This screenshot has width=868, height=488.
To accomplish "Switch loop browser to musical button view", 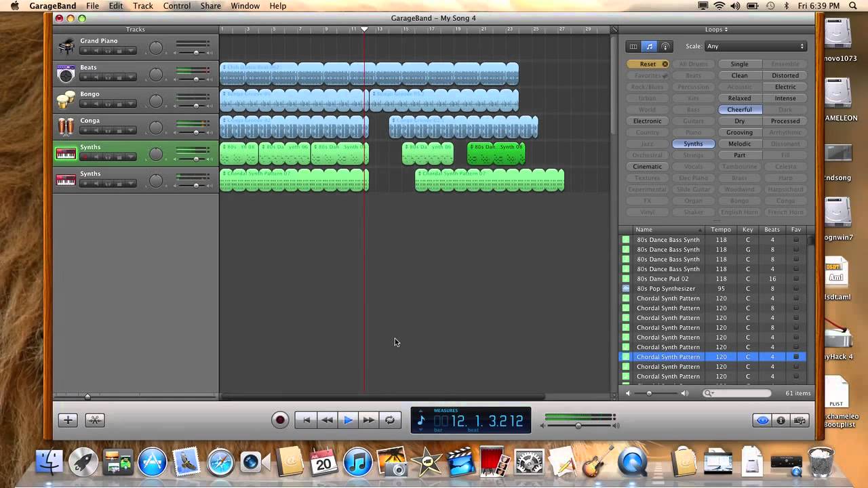I will 650,46.
